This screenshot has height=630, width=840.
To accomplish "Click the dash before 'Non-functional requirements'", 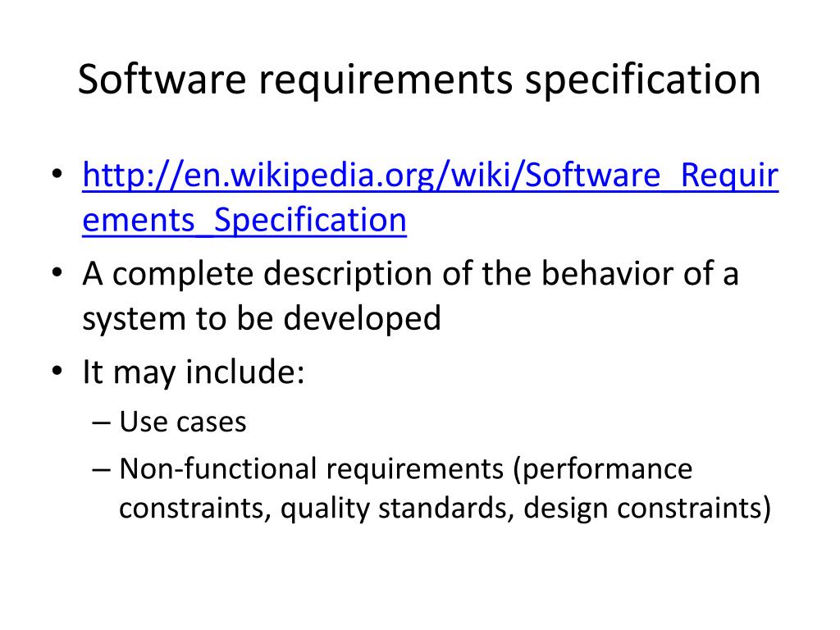I will coord(101,470).
